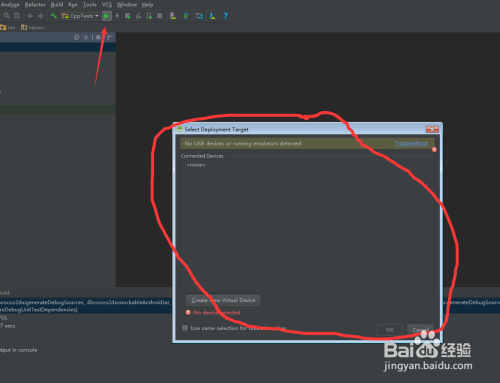Image resolution: width=500 pixels, height=383 pixels.
Task: Click the 'No device selected' error text
Action: 217,313
